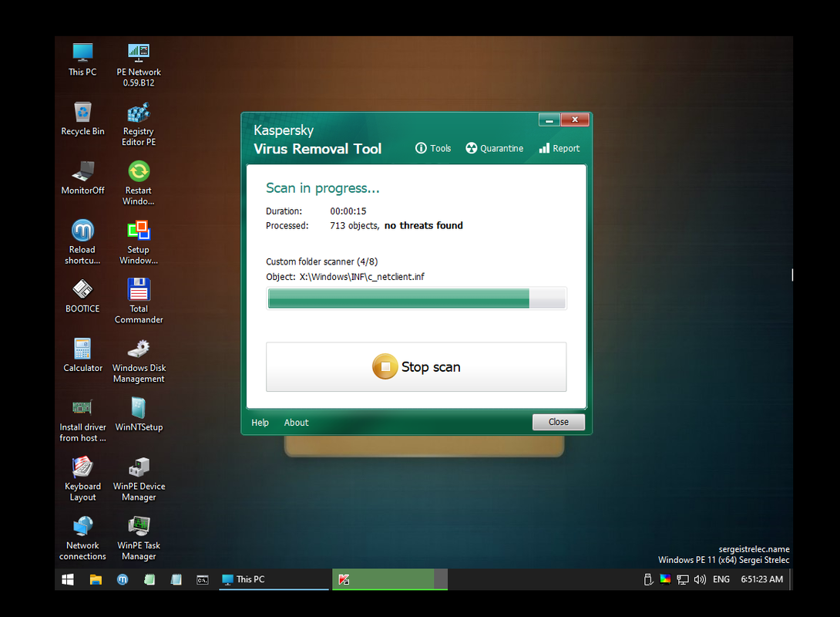The image size is (840, 617).
Task: Click the Close button in Kaspersky
Action: 558,422
